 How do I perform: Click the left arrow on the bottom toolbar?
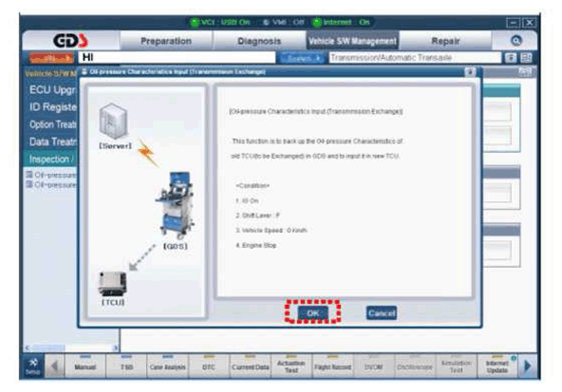[54, 366]
